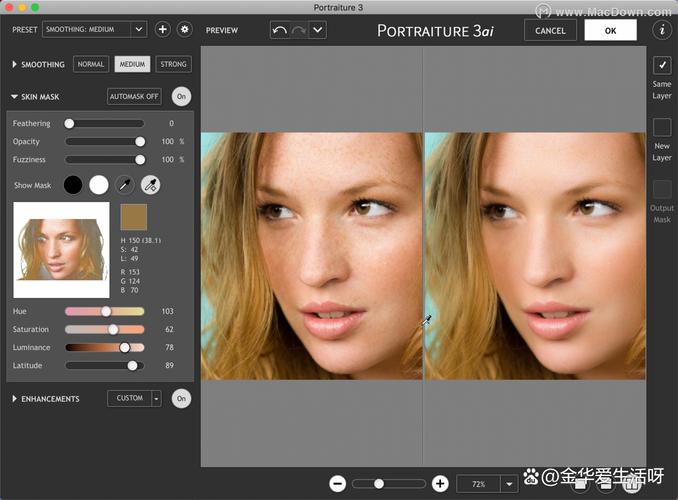This screenshot has width=678, height=500.
Task: Pick mask color with eyedropper tool
Action: point(125,185)
